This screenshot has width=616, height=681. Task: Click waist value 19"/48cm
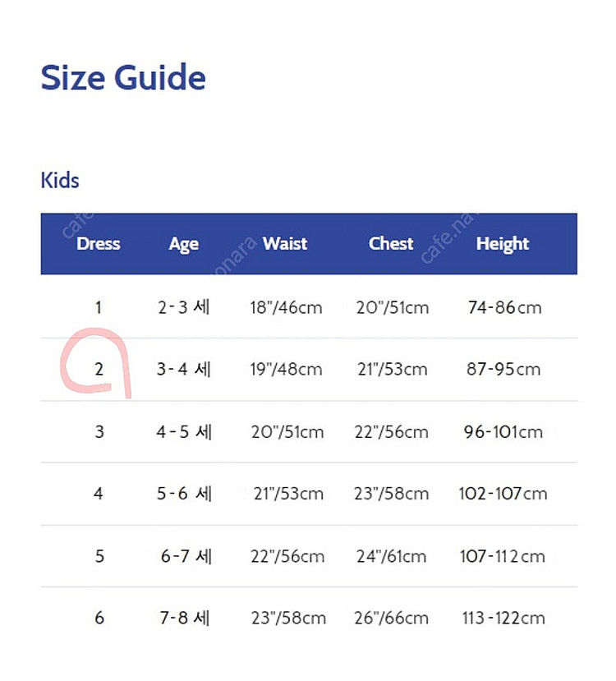pos(286,369)
